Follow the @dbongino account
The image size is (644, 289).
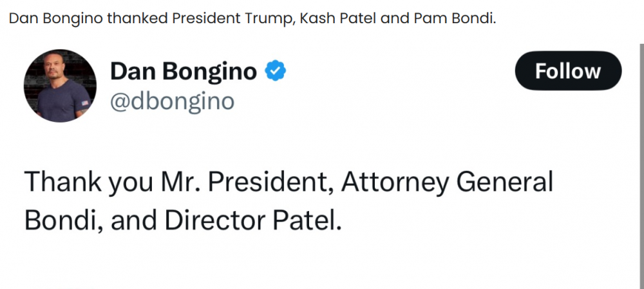click(x=568, y=71)
